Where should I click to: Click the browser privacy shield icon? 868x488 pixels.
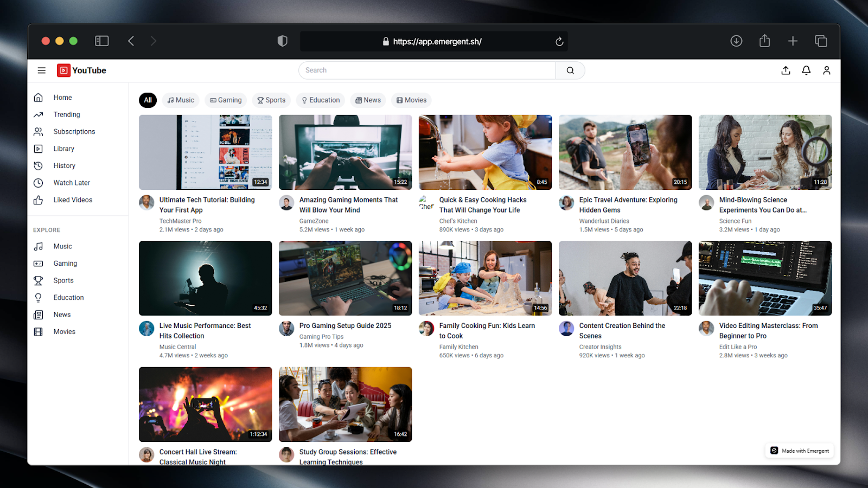282,41
